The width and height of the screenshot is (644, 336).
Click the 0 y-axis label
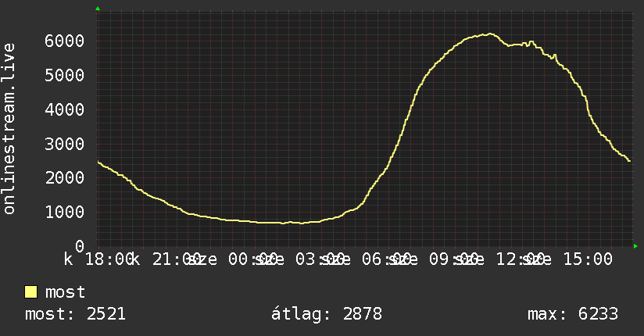(x=80, y=246)
